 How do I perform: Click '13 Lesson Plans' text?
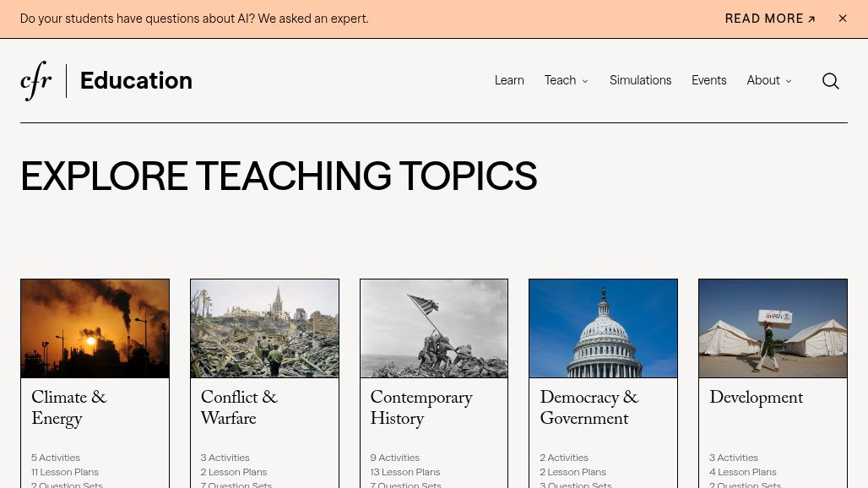point(405,472)
